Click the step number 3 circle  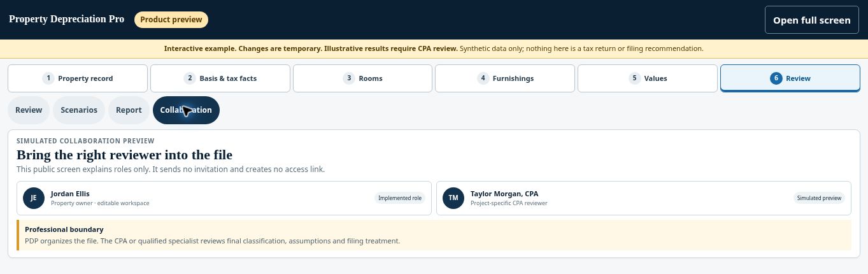coord(348,78)
